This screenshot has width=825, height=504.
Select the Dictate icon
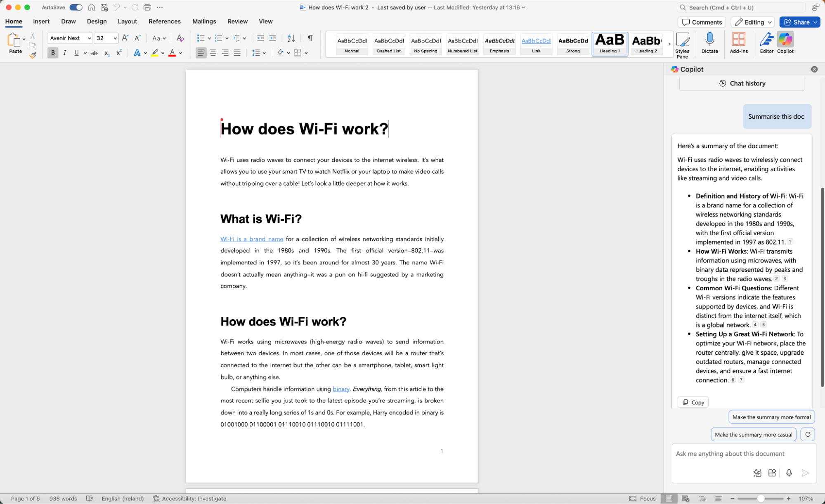[709, 43]
